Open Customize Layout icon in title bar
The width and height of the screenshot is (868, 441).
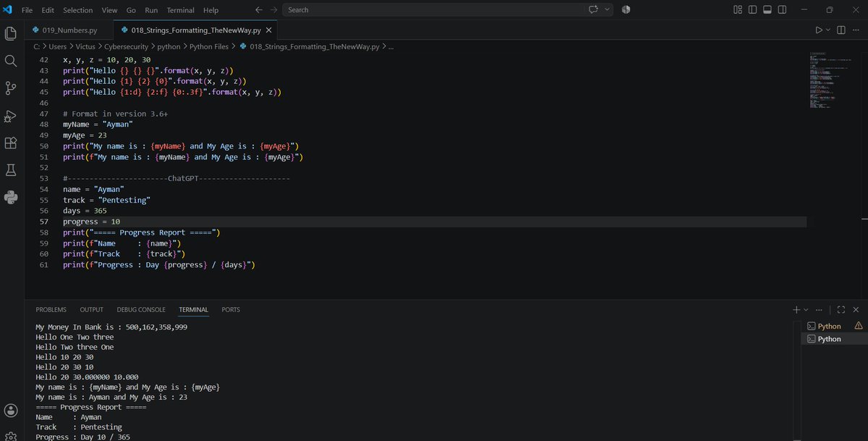(738, 10)
